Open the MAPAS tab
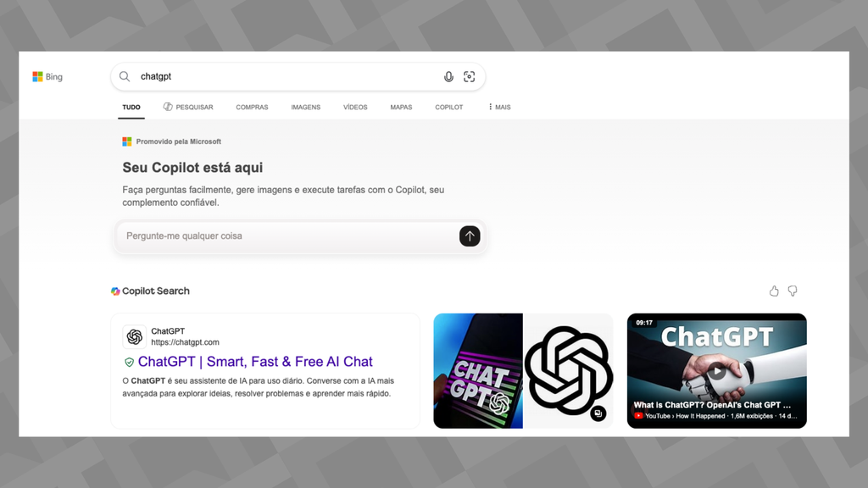Image resolution: width=868 pixels, height=488 pixels. click(x=400, y=107)
